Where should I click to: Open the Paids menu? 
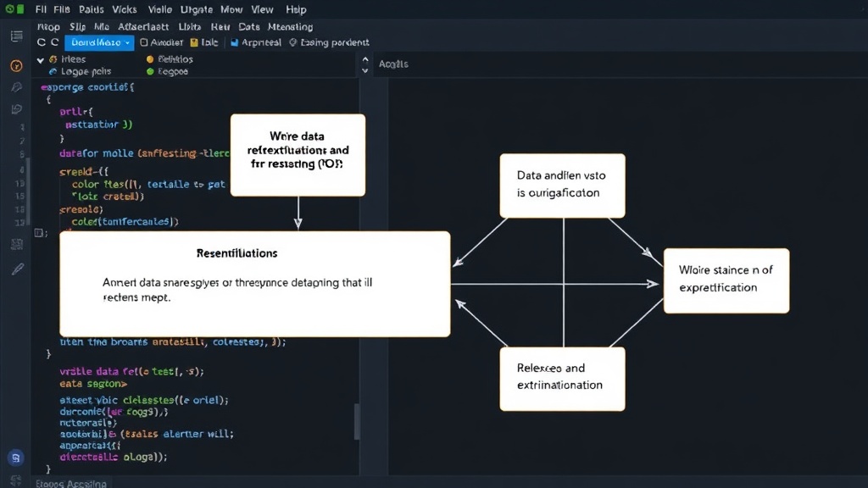click(x=92, y=9)
